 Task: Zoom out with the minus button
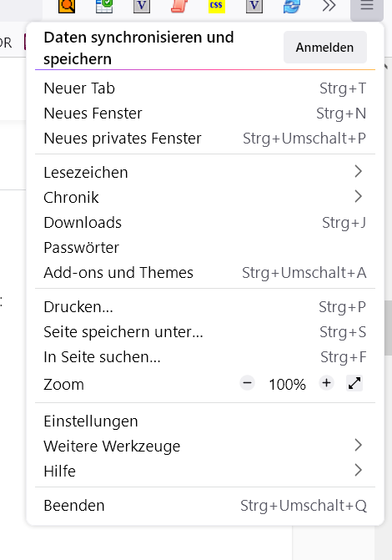247,383
